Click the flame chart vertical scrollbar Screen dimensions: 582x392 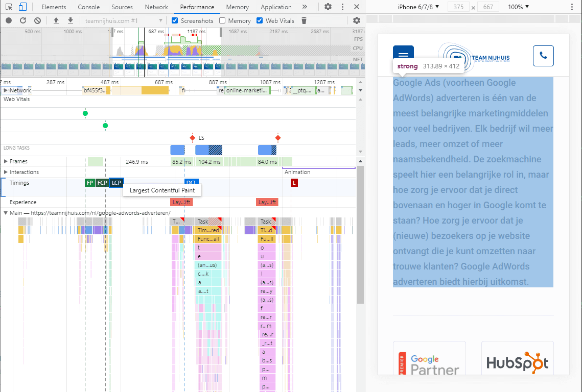point(360,235)
